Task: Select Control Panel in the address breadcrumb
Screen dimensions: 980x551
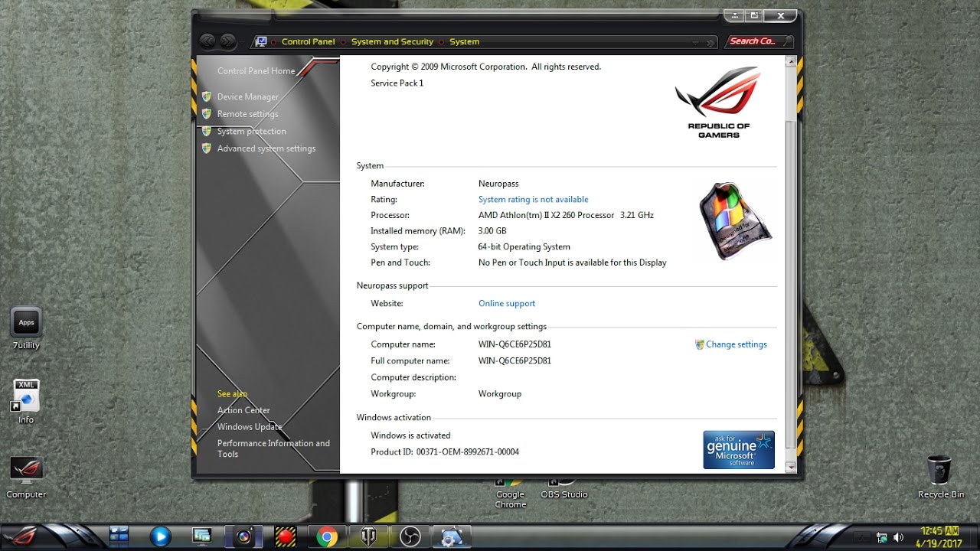Action: coord(308,42)
